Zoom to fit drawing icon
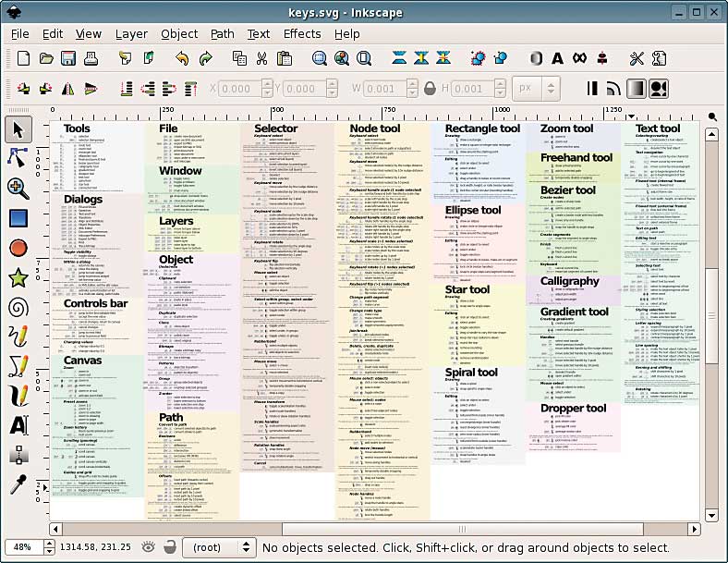 click(x=342, y=58)
